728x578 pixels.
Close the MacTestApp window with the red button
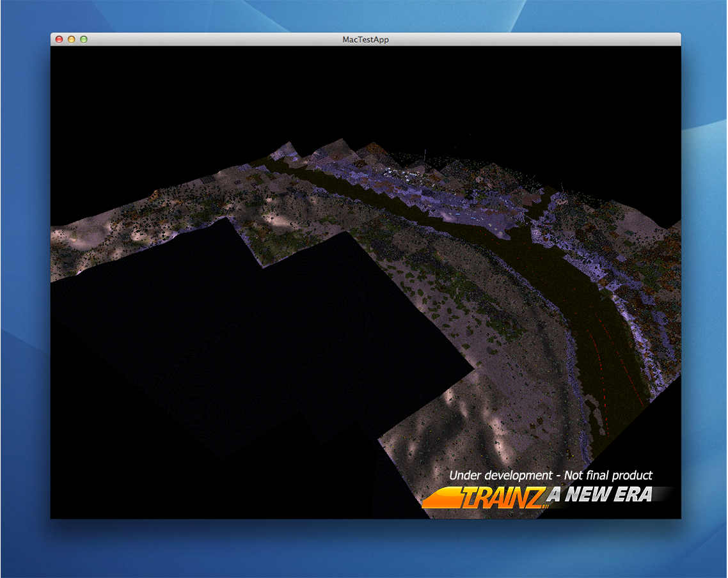click(x=59, y=40)
